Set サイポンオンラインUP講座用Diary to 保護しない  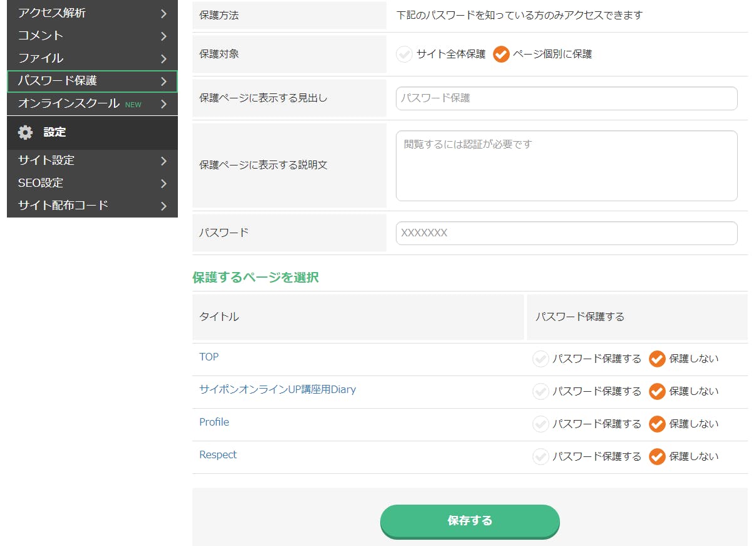tap(657, 392)
